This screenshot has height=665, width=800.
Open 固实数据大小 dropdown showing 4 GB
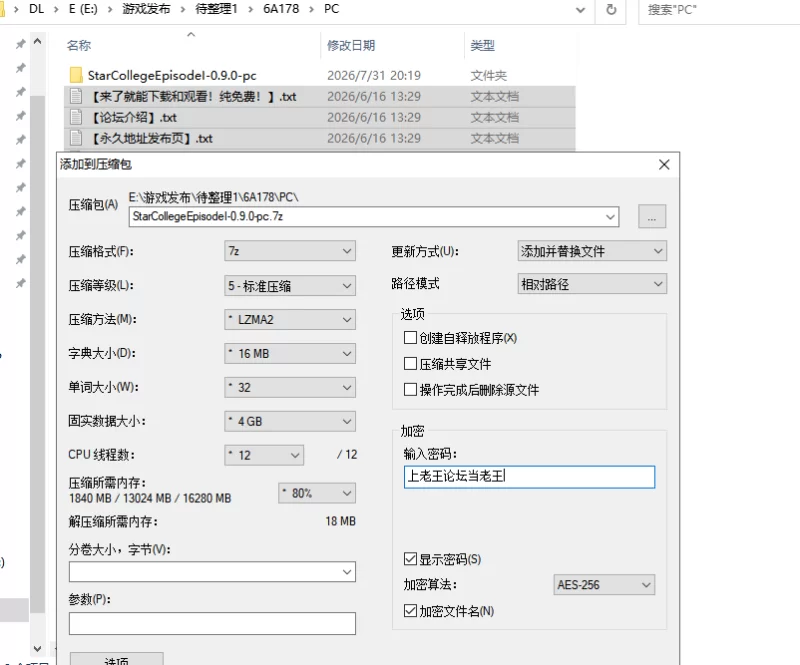[290, 422]
